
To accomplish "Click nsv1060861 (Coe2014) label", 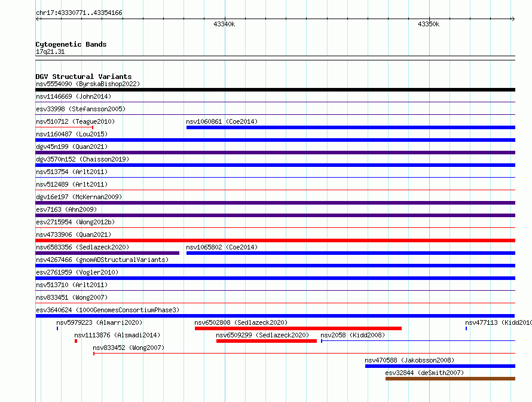I will coord(222,121).
